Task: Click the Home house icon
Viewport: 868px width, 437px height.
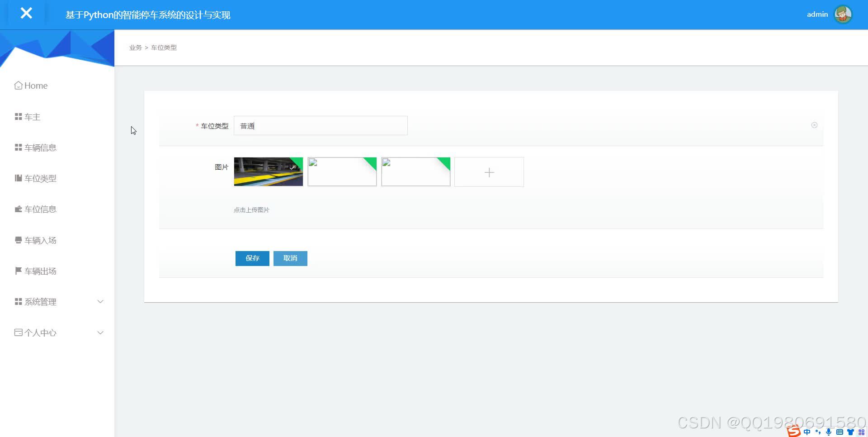Action: coord(18,85)
